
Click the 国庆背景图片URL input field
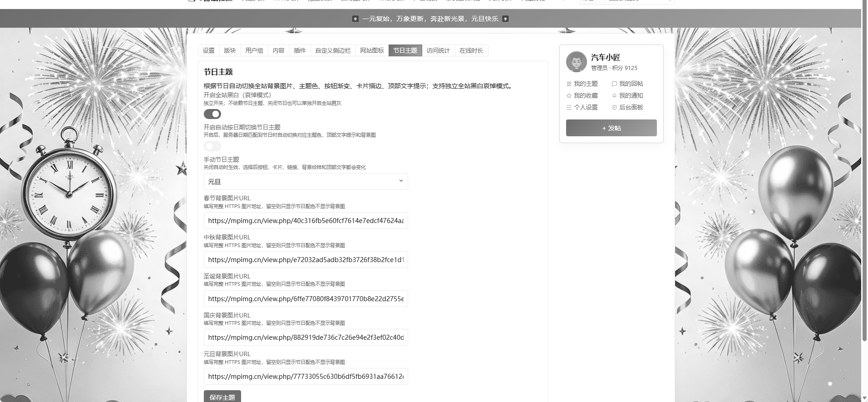pyautogui.click(x=306, y=337)
